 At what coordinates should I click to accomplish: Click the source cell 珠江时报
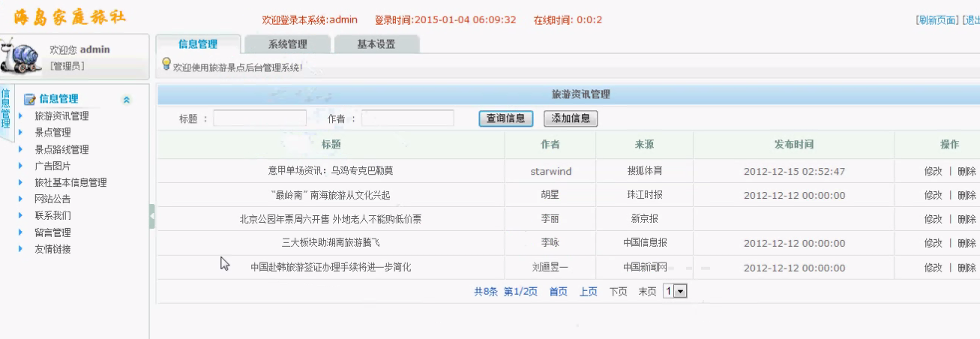pyautogui.click(x=645, y=195)
